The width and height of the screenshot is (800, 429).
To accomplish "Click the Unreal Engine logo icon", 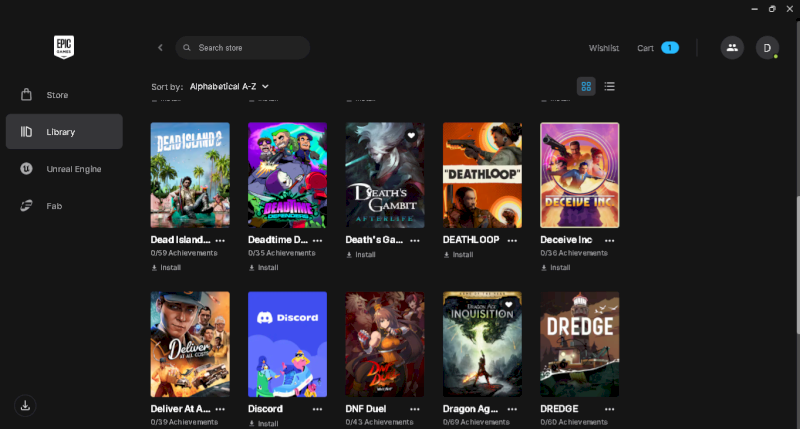I will click(26, 168).
